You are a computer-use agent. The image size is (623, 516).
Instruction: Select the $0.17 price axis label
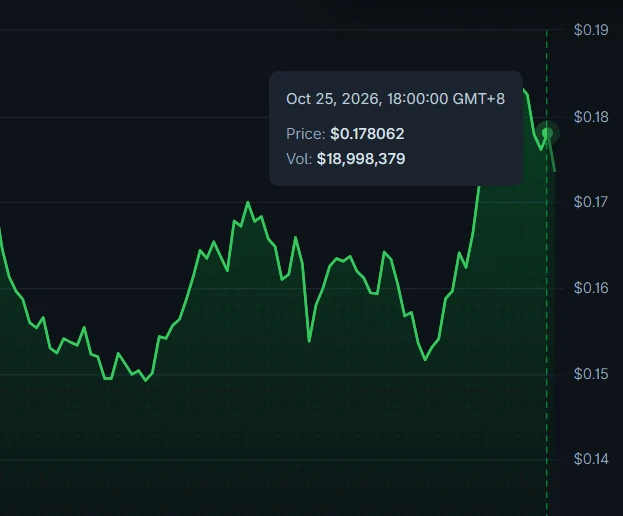(591, 202)
